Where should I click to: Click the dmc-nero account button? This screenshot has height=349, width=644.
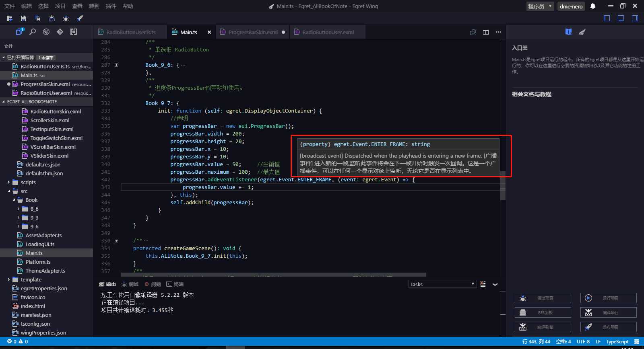click(x=571, y=6)
